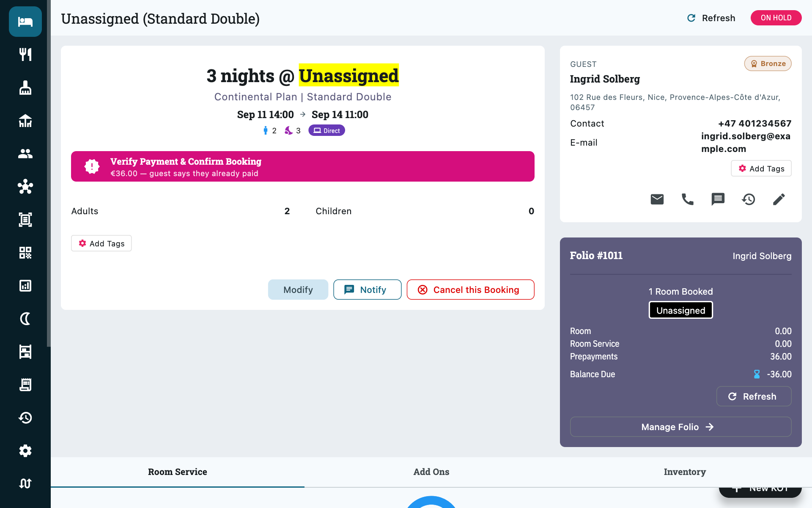Viewport: 812px width, 508px height.
Task: Click the Sep 14 11:00 check-out date
Action: coord(340,115)
